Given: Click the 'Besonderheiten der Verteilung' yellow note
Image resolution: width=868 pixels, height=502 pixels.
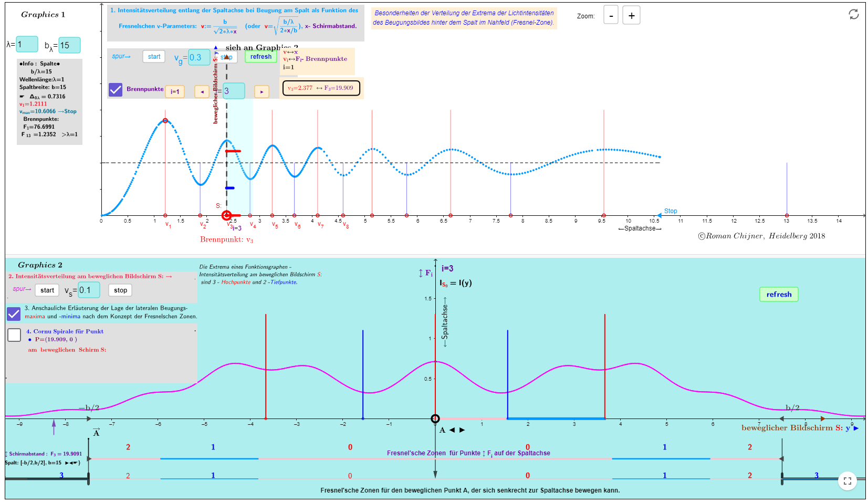Looking at the screenshot, I should pos(464,18).
